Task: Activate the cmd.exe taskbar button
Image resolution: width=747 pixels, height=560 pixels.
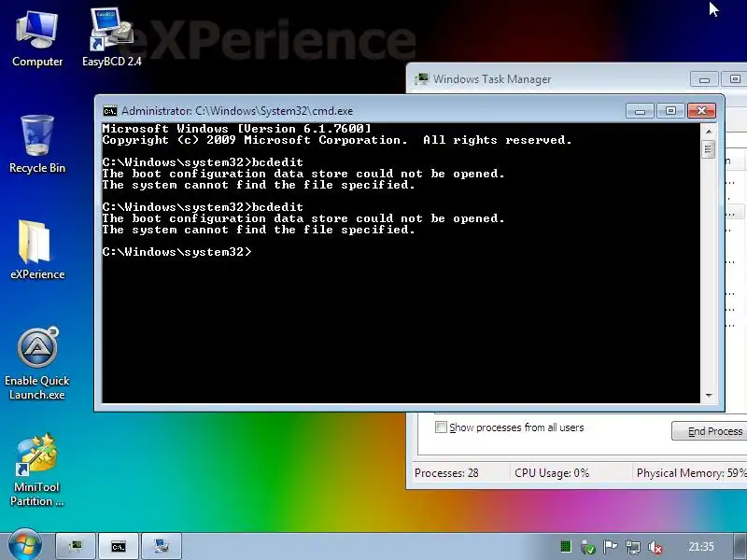Action: (119, 546)
